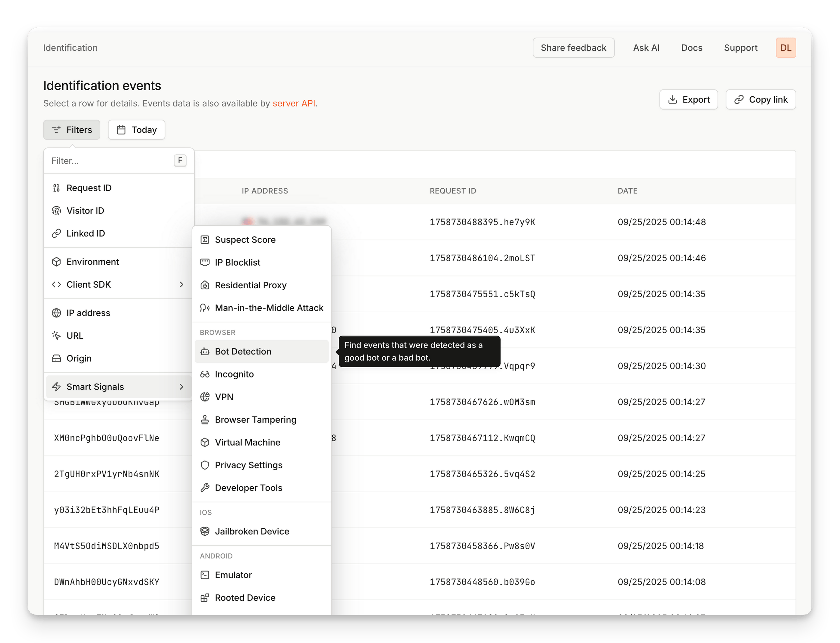840x643 pixels.
Task: Click the VPN globe lock icon
Action: tap(205, 397)
